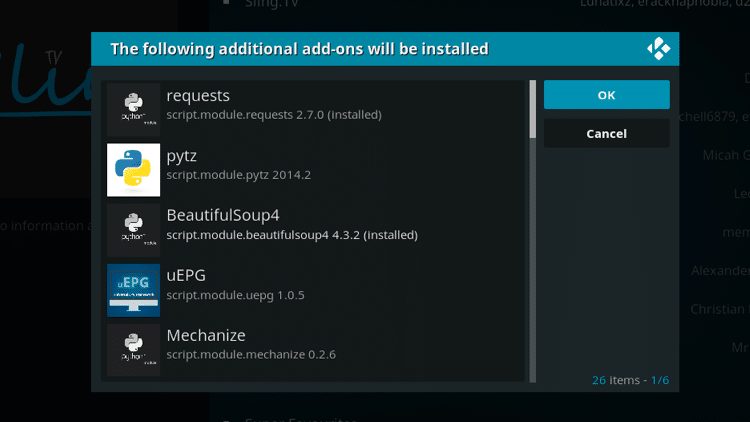
Task: Select the requests add-on title
Action: (198, 96)
